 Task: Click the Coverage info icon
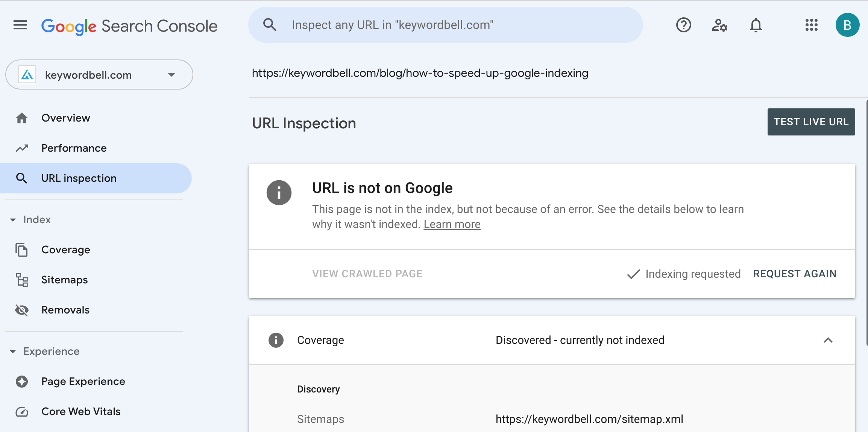[x=276, y=340]
